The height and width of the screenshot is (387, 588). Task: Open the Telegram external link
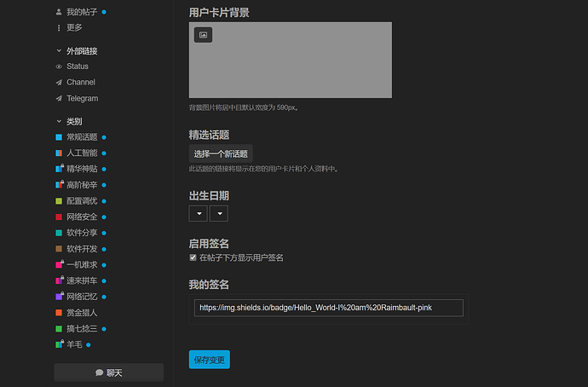pos(82,98)
